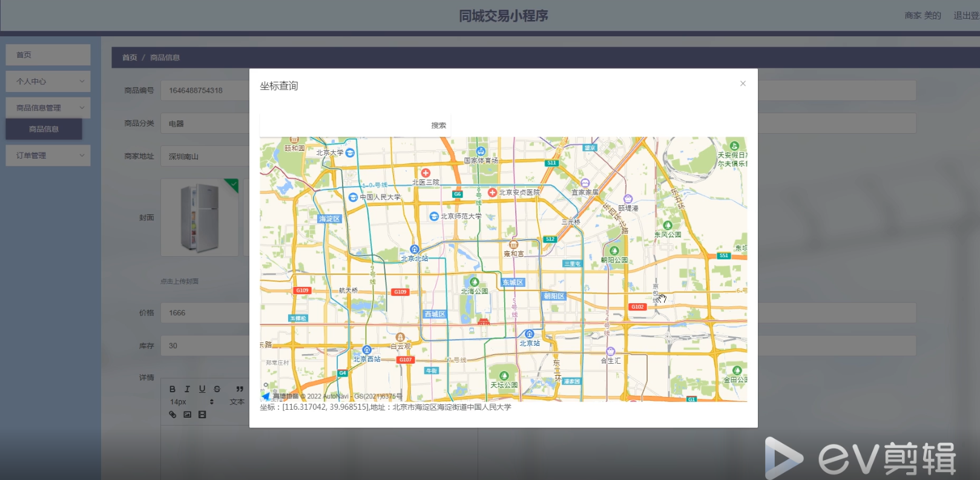Click the 白云观 marker on map
The height and width of the screenshot is (480, 980).
(400, 337)
